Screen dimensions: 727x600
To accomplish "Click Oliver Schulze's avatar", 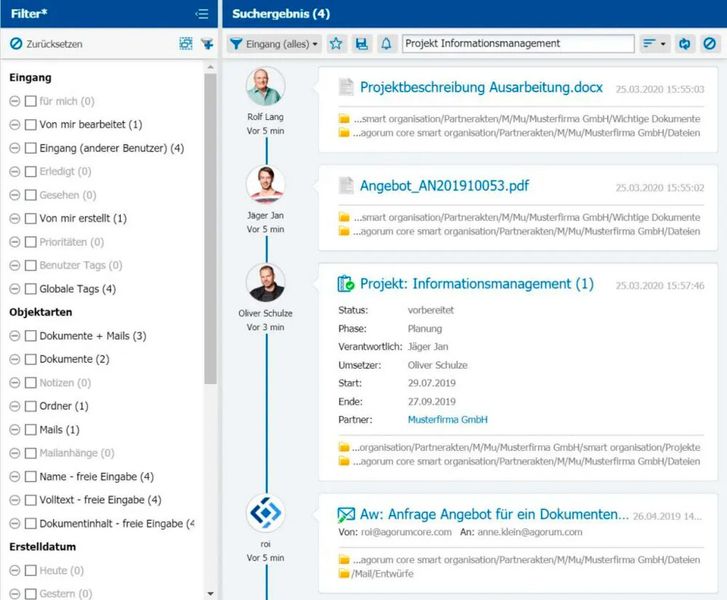I will pyautogui.click(x=265, y=283).
